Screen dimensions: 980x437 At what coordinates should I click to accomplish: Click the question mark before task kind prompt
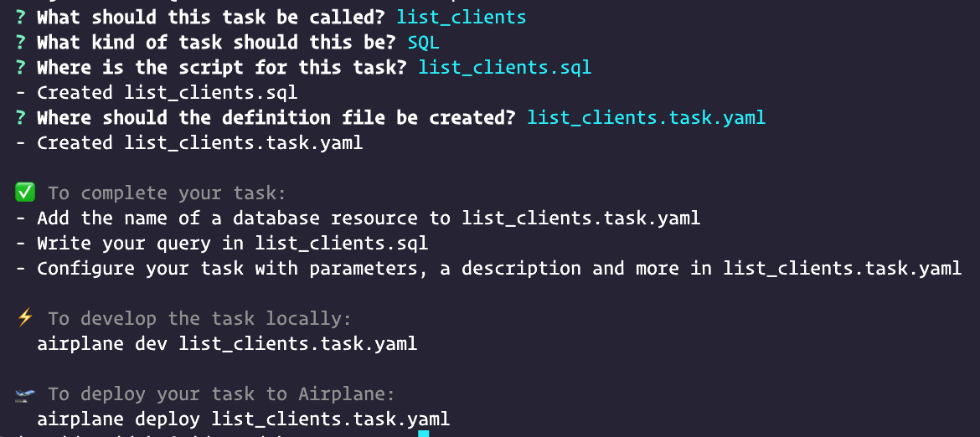[x=21, y=42]
